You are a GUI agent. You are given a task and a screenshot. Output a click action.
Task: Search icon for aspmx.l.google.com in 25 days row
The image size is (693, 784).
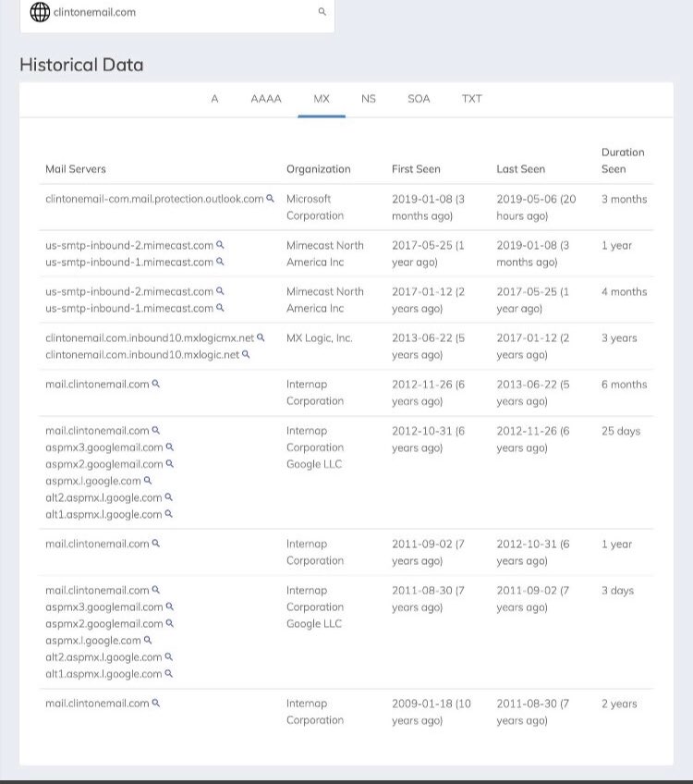[148, 481]
